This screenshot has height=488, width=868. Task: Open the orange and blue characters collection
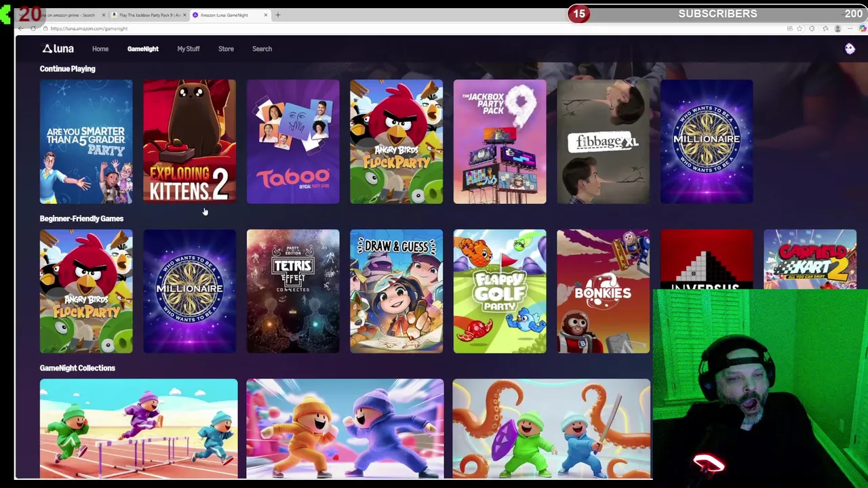345,429
